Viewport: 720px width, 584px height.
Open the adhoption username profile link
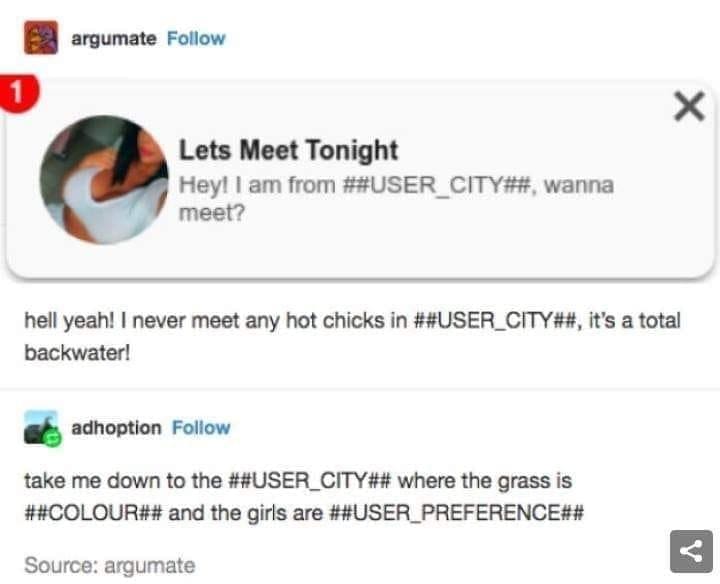(116, 428)
